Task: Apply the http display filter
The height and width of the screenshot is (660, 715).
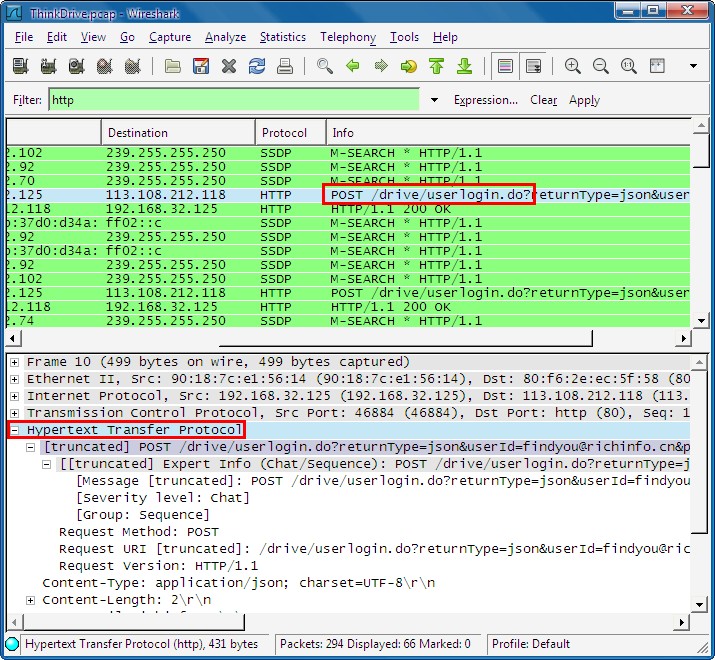Action: tap(584, 100)
